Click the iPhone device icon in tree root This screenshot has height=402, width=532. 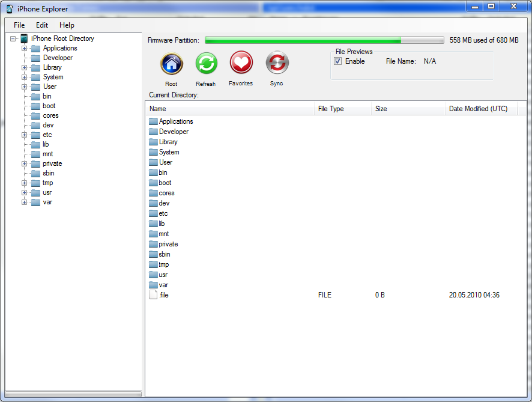point(24,38)
